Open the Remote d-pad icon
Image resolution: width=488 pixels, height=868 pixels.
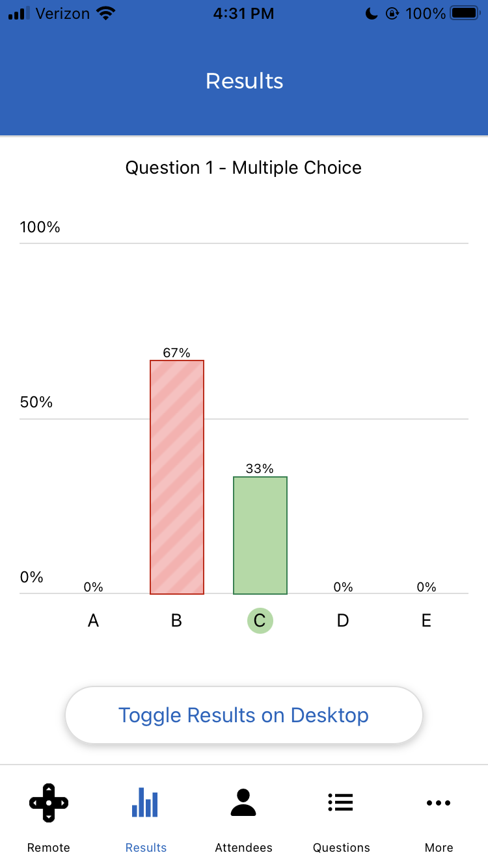pos(49,803)
